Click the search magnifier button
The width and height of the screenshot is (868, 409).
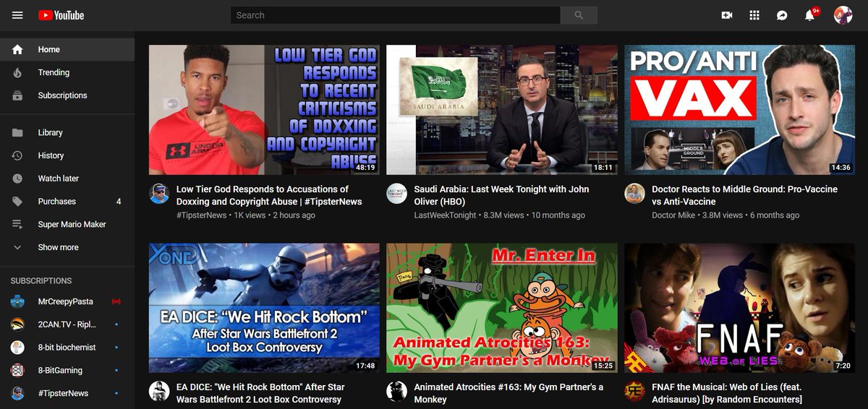click(x=579, y=15)
